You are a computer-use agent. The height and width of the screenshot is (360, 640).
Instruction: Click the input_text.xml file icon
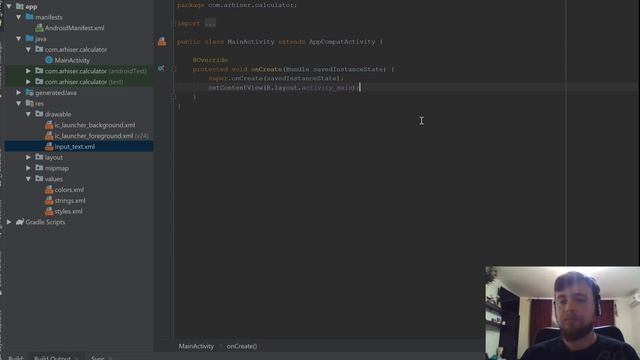49,146
